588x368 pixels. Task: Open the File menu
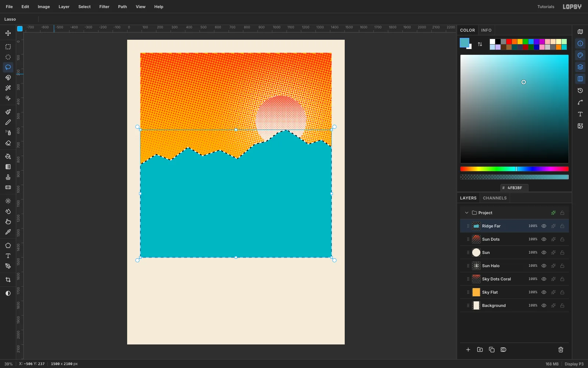[9, 7]
